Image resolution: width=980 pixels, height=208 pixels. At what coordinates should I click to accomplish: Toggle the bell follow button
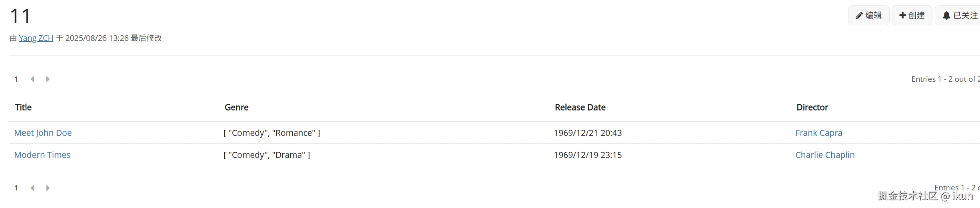point(960,16)
